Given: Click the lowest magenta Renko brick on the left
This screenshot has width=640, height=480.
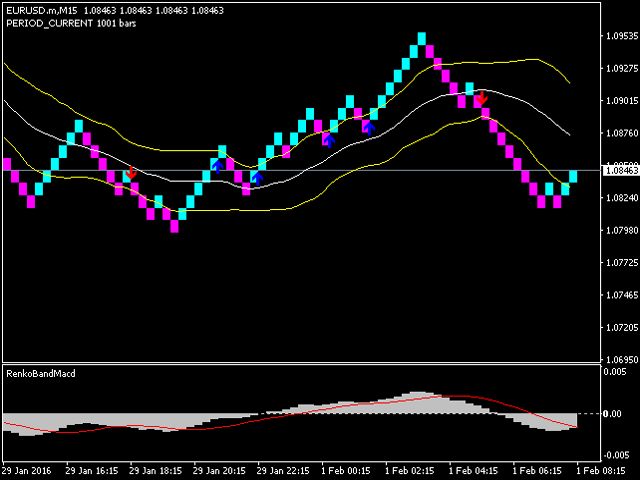Looking at the screenshot, I should click(175, 226).
